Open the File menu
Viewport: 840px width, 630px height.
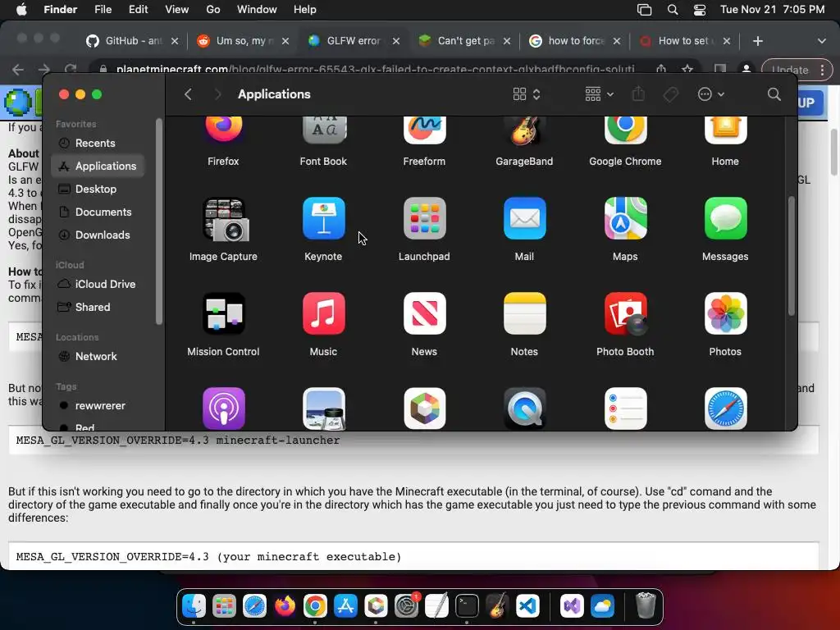pyautogui.click(x=103, y=10)
